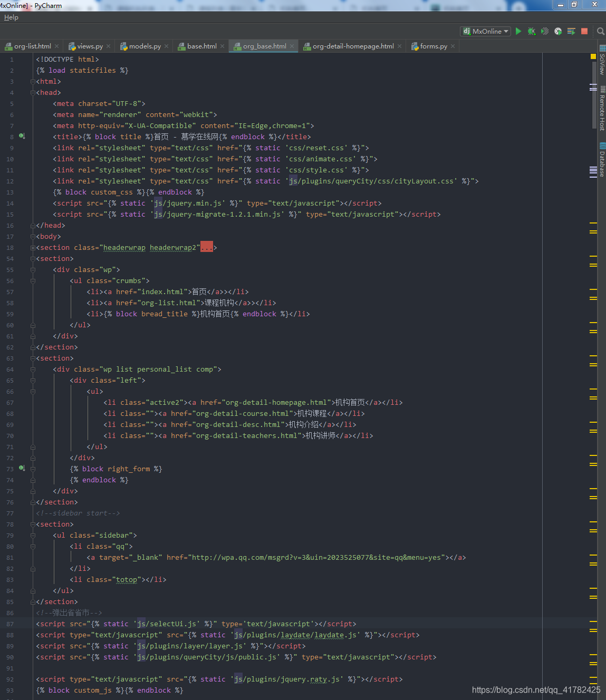The image size is (606, 700).
Task: Start debugging MxOnline with the bug icon
Action: (532, 31)
